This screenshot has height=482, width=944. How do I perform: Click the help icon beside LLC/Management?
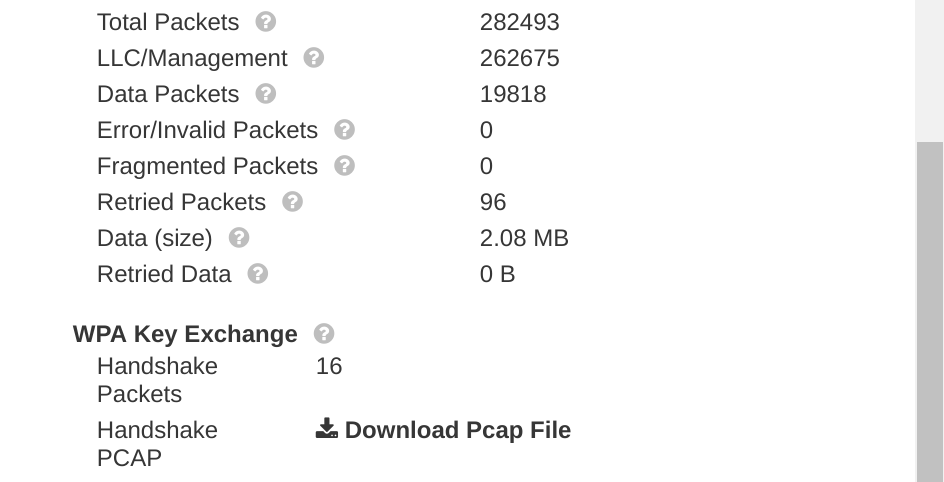click(x=314, y=58)
